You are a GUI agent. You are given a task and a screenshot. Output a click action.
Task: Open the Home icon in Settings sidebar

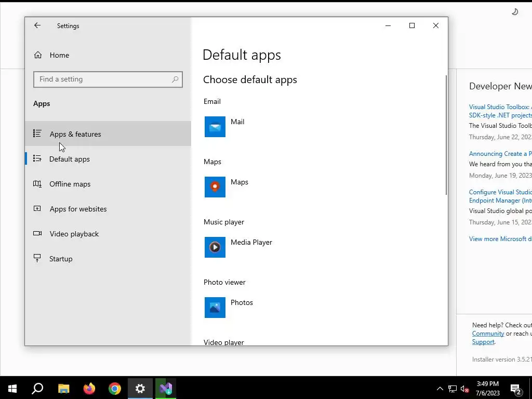(x=37, y=55)
